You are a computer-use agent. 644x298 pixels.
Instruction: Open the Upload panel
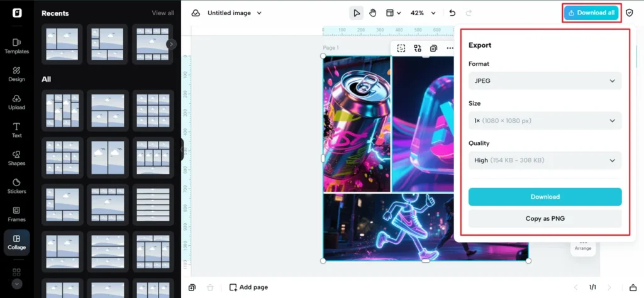[x=16, y=102]
